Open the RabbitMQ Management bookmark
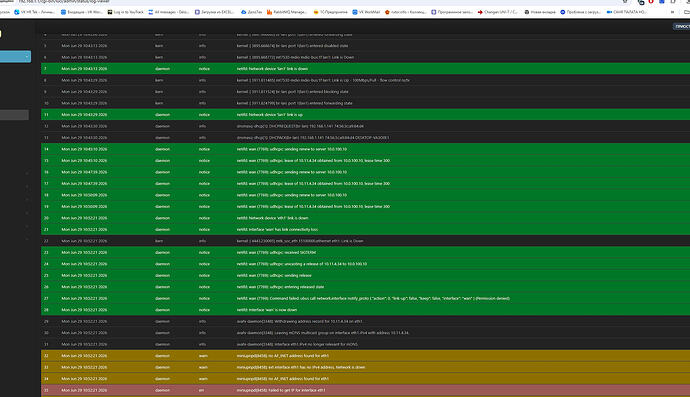The width and height of the screenshot is (690, 397). (x=286, y=12)
